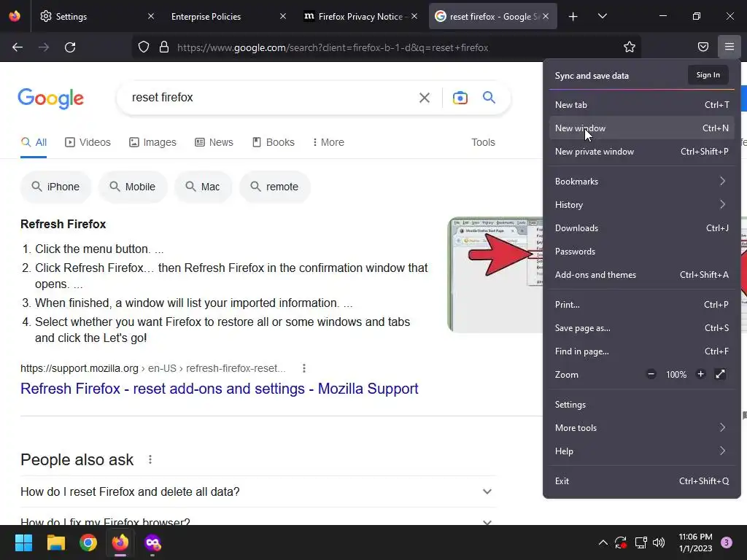The height and width of the screenshot is (560, 747).
Task: Open Passwords from the menu
Action: click(642, 252)
